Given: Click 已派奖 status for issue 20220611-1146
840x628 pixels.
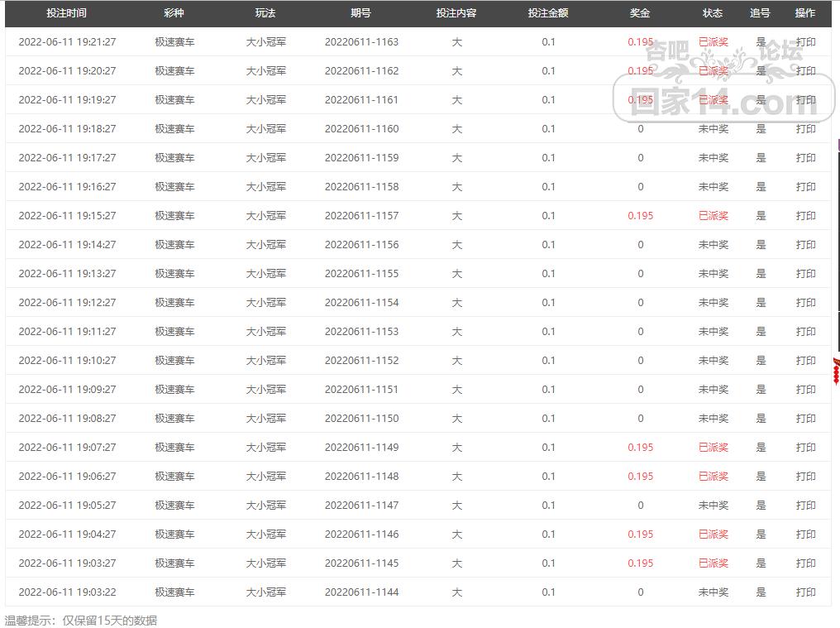Looking at the screenshot, I should coord(713,535).
